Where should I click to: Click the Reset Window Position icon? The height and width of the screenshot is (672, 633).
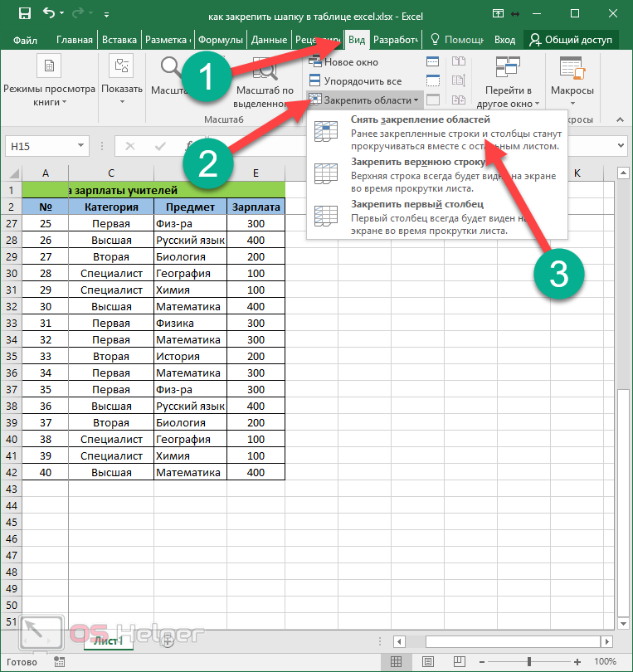(459, 100)
